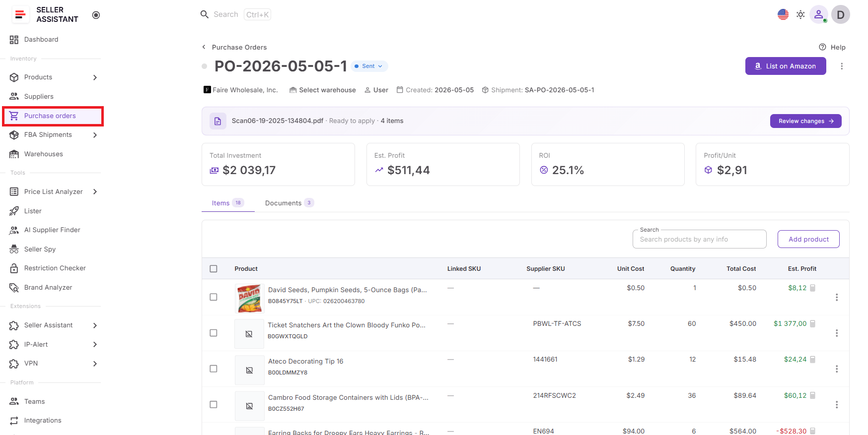Click Faire Wholesale, Inc. supplier
This screenshot has width=868, height=435.
point(241,90)
